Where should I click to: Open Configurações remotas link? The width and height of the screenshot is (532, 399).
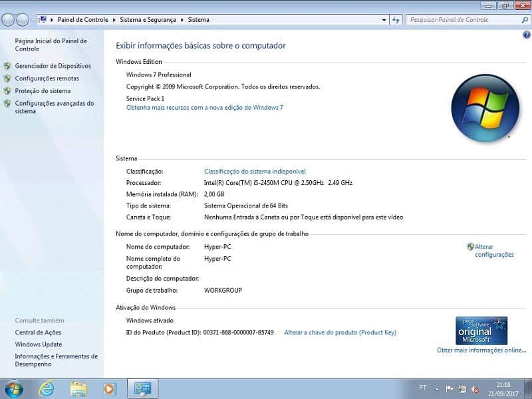click(47, 78)
